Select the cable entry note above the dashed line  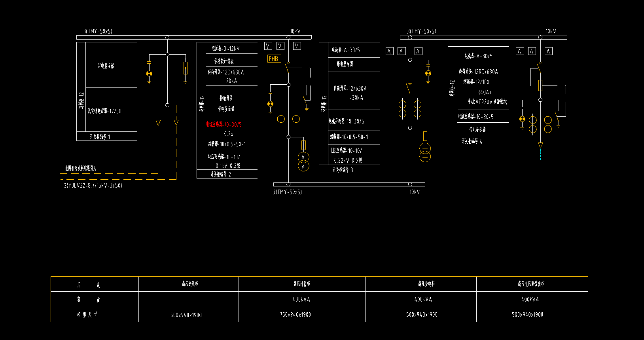coord(81,168)
